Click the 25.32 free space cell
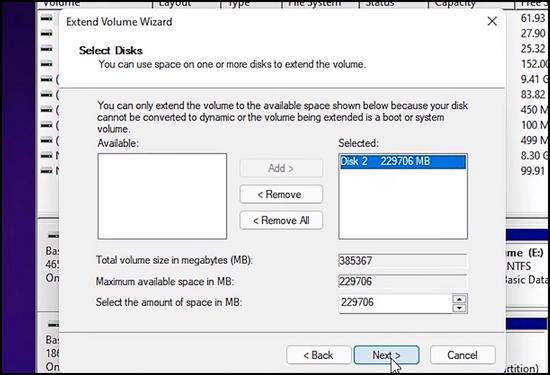 [533, 49]
